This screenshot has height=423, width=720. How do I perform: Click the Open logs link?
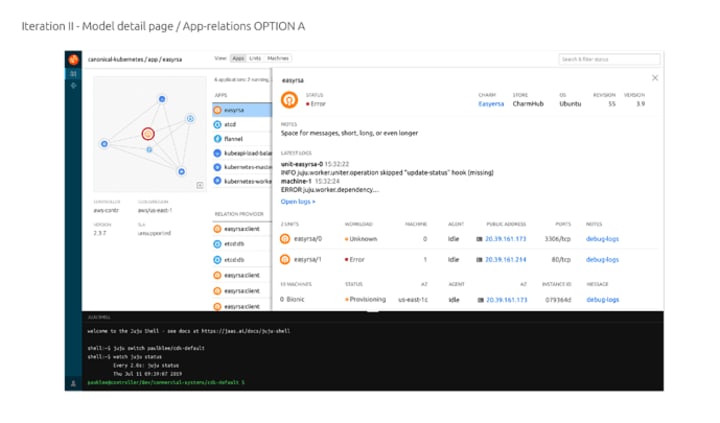tap(298, 202)
